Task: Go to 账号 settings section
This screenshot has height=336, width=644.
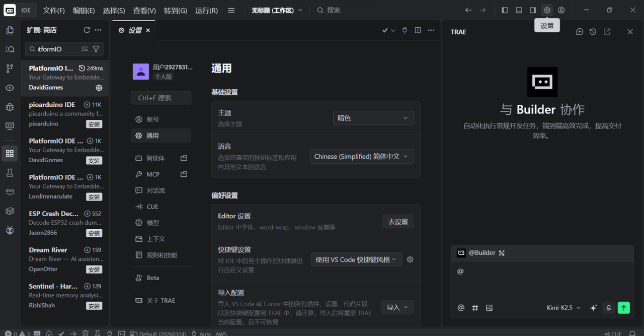Action: click(x=161, y=119)
